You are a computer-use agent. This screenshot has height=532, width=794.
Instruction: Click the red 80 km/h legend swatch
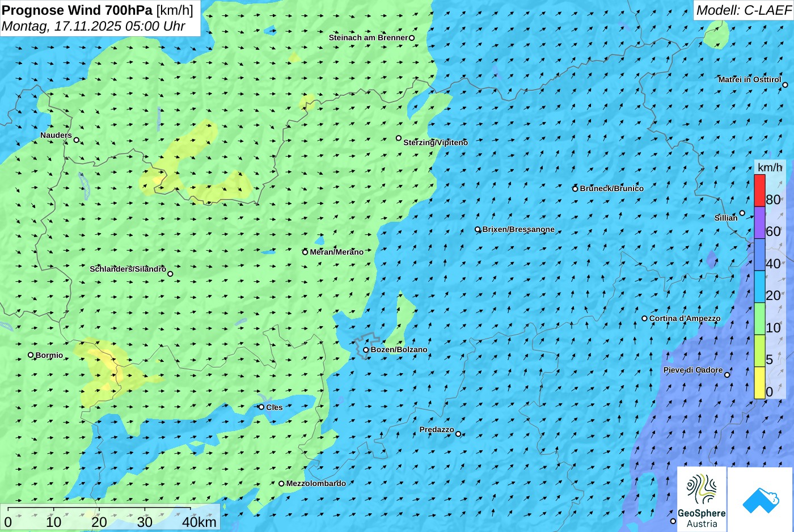pyautogui.click(x=759, y=191)
